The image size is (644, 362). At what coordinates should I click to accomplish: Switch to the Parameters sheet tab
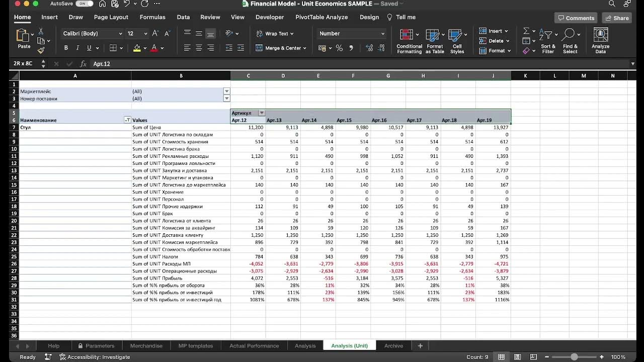point(96,346)
